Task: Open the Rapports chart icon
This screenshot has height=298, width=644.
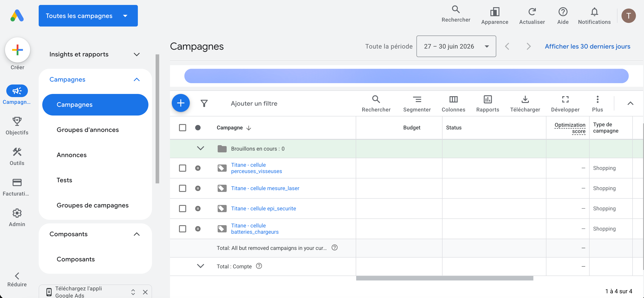Action: pyautogui.click(x=487, y=99)
